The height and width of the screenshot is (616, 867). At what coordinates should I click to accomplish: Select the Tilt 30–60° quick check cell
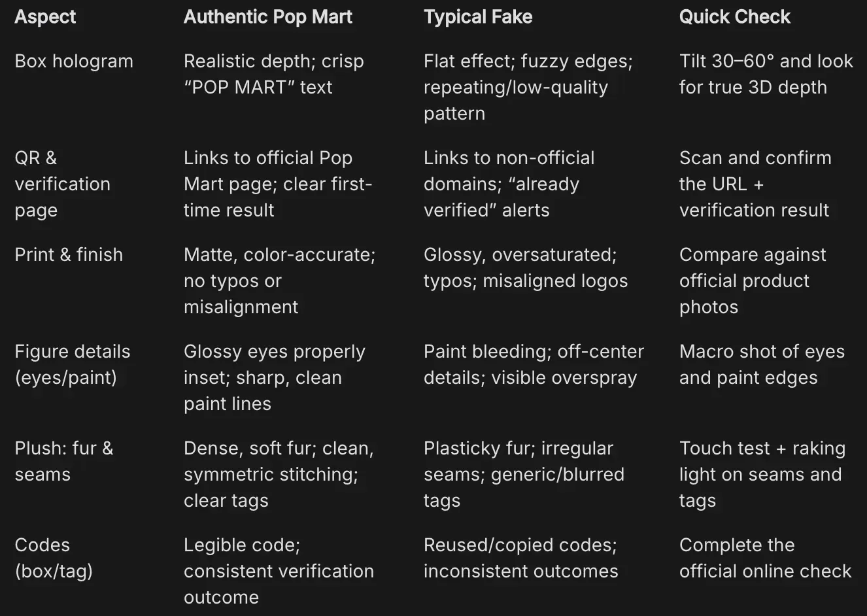766,75
